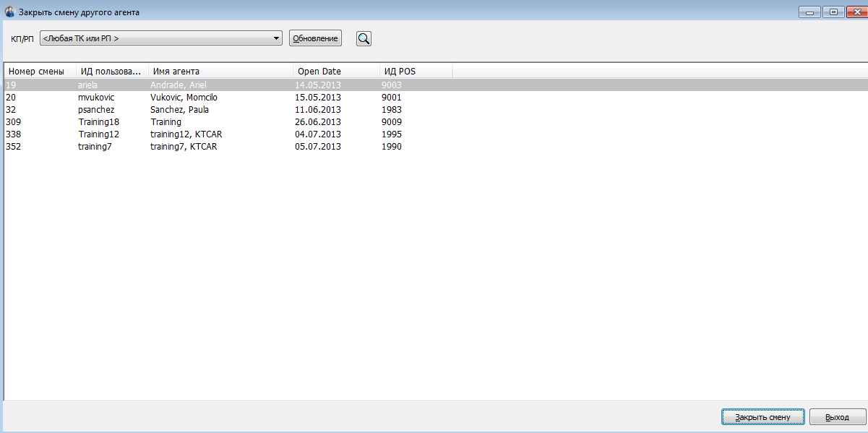This screenshot has width=868, height=433.
Task: Select shift number 309 cell
Action: [13, 122]
